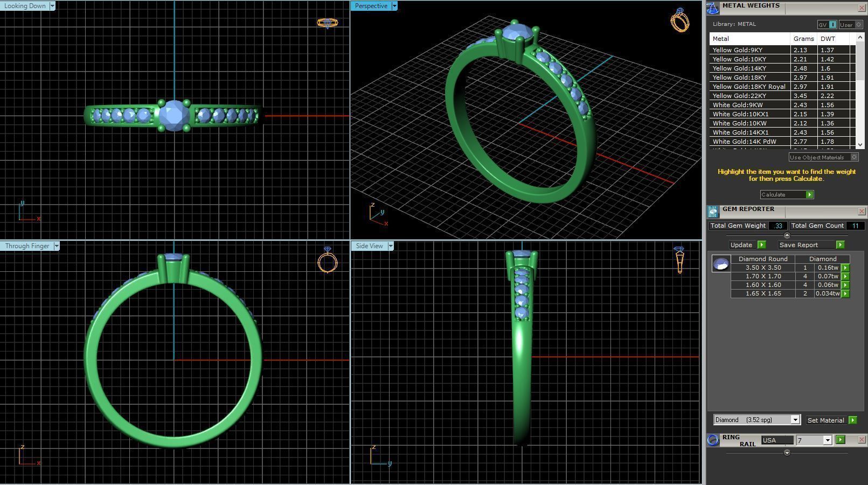Viewport: 868px width, 485px height.
Task: Select the Yellow Gold:18KY Royal row
Action: click(782, 86)
